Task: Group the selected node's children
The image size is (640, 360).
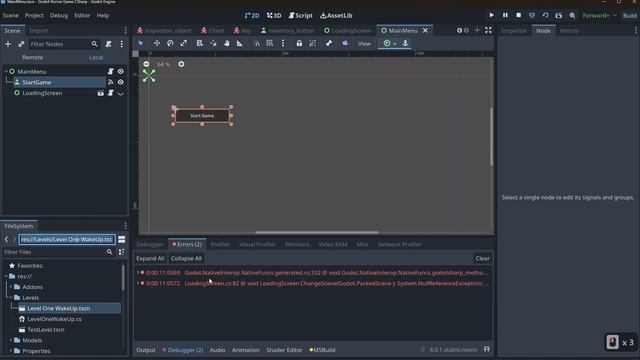Action: point(313,43)
